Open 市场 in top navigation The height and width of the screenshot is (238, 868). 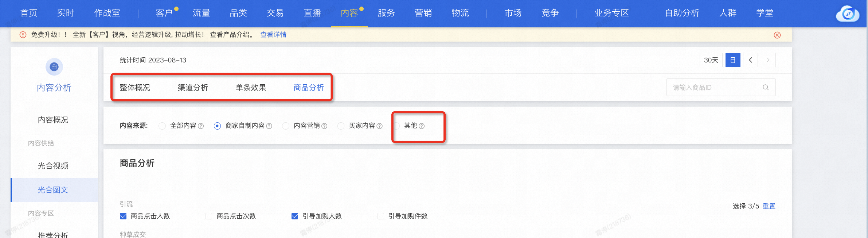click(513, 13)
